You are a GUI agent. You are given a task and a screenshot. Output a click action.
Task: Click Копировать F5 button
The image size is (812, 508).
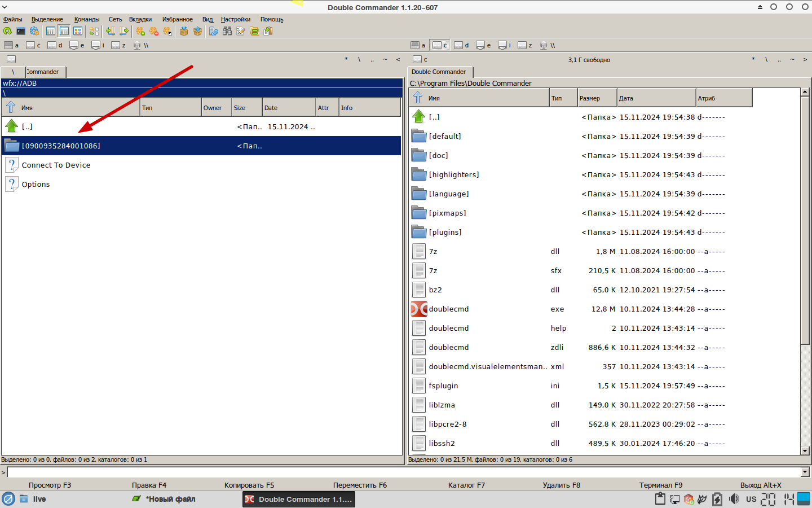click(x=249, y=485)
